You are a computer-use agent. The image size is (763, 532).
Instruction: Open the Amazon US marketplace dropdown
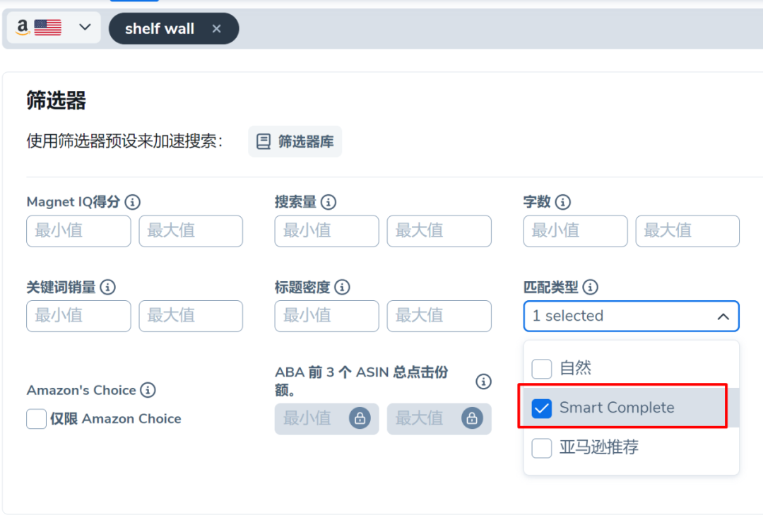(x=54, y=28)
